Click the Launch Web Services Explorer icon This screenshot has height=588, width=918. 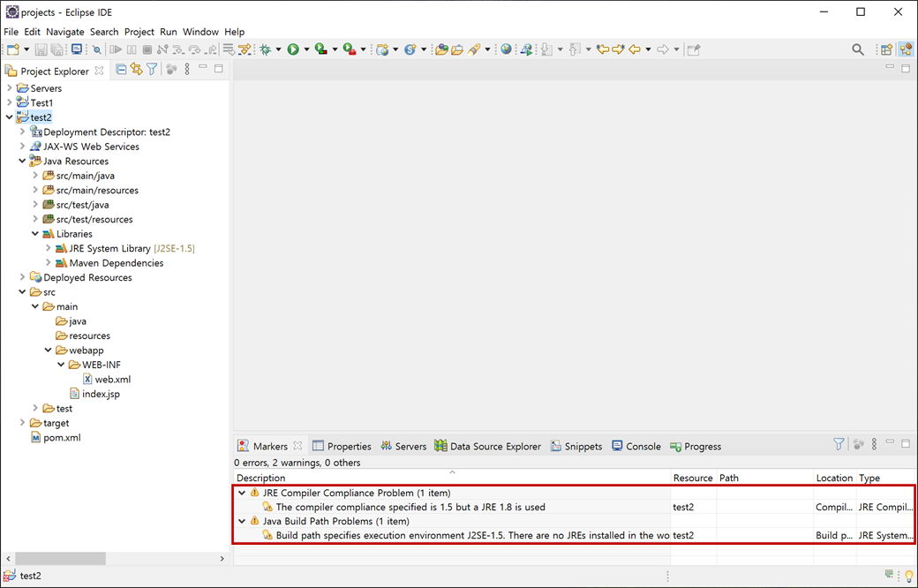526,49
